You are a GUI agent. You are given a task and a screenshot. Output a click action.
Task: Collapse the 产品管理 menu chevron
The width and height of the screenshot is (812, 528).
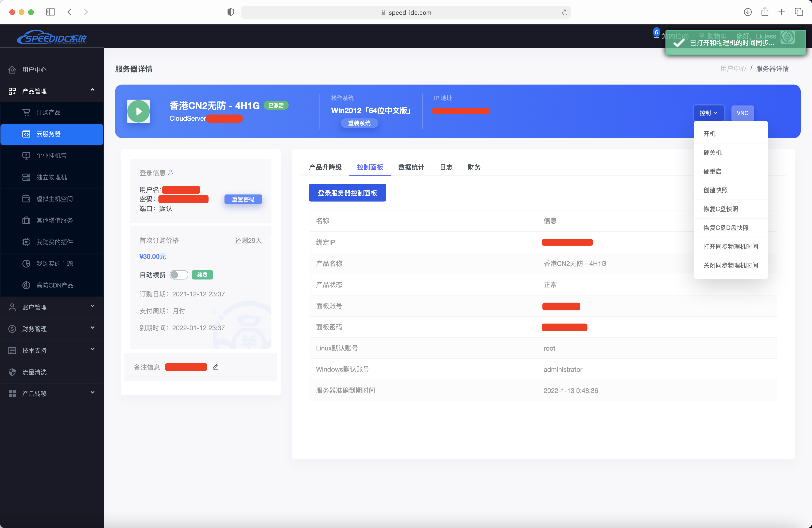[x=93, y=90]
